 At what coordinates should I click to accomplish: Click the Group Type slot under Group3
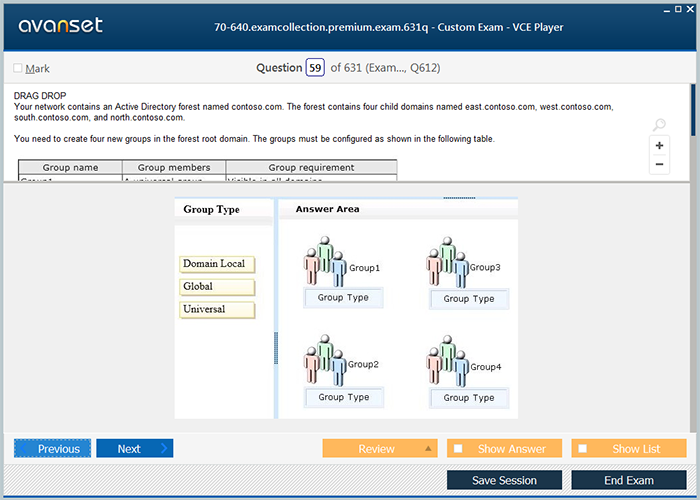(469, 299)
